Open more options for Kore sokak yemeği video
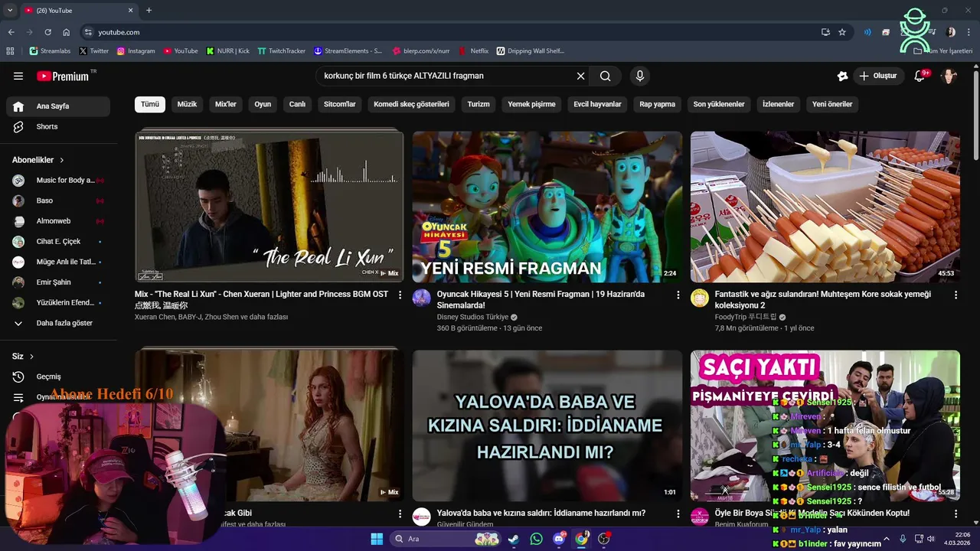 tap(955, 295)
